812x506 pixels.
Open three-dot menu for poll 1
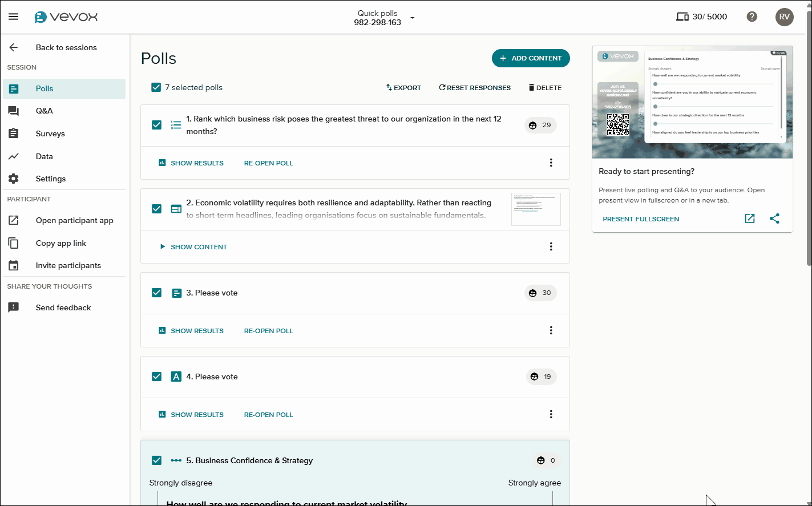551,163
